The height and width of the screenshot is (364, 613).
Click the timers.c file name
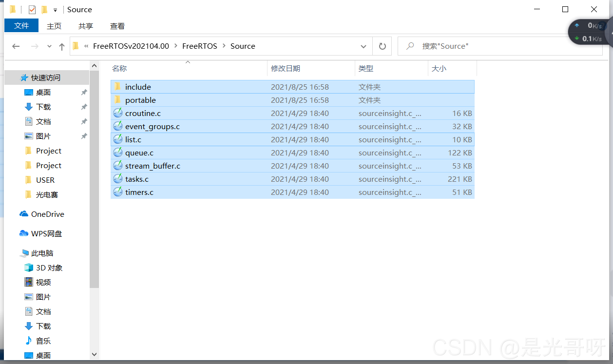[x=139, y=192]
